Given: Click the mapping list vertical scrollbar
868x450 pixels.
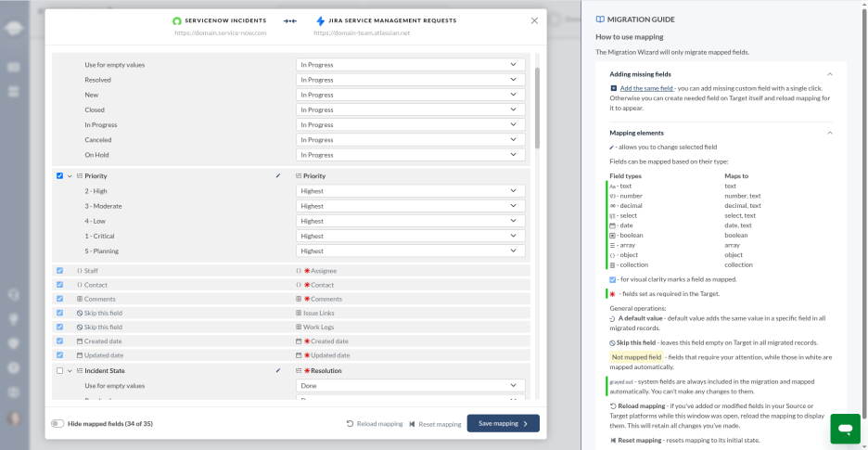Looking at the screenshot, I should (x=537, y=108).
